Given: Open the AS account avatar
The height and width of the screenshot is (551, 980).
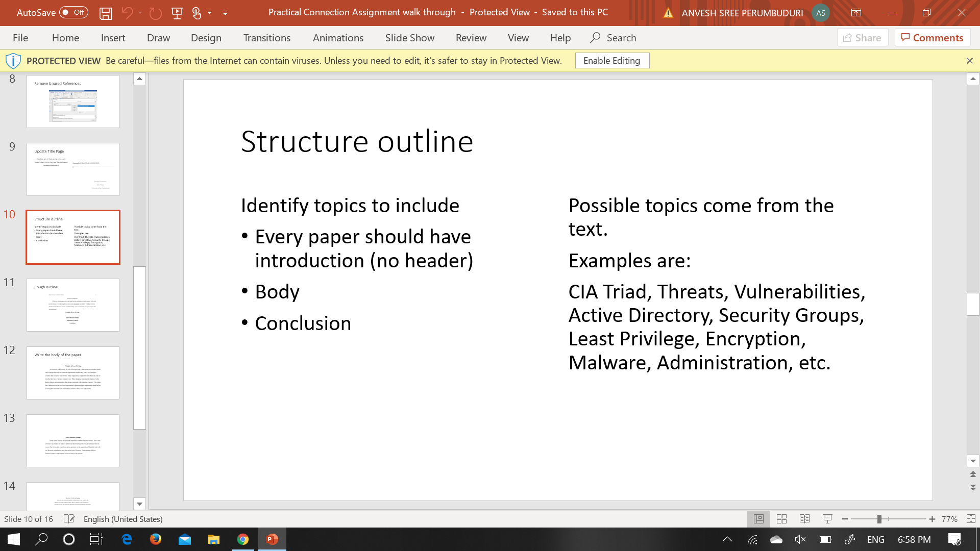Looking at the screenshot, I should pos(820,13).
